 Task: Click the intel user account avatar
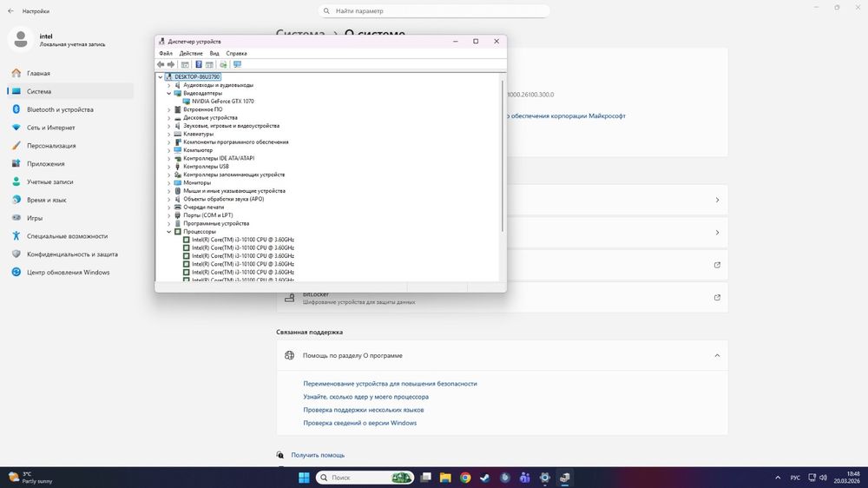point(21,39)
